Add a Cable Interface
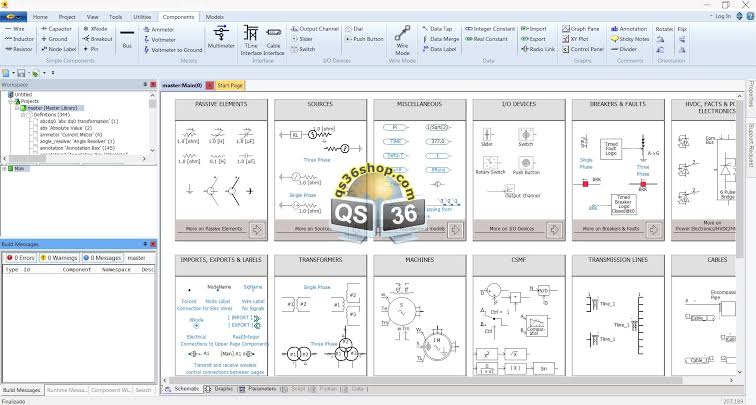 tap(273, 40)
